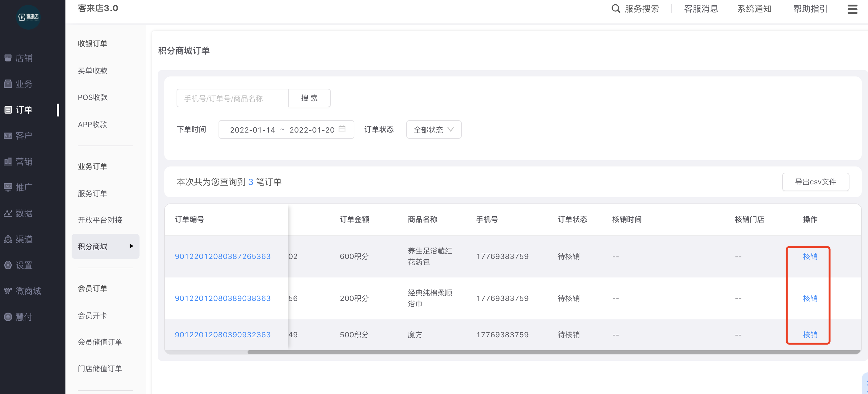Go to 门店储值订单 submenu item
The height and width of the screenshot is (394, 868).
point(100,369)
